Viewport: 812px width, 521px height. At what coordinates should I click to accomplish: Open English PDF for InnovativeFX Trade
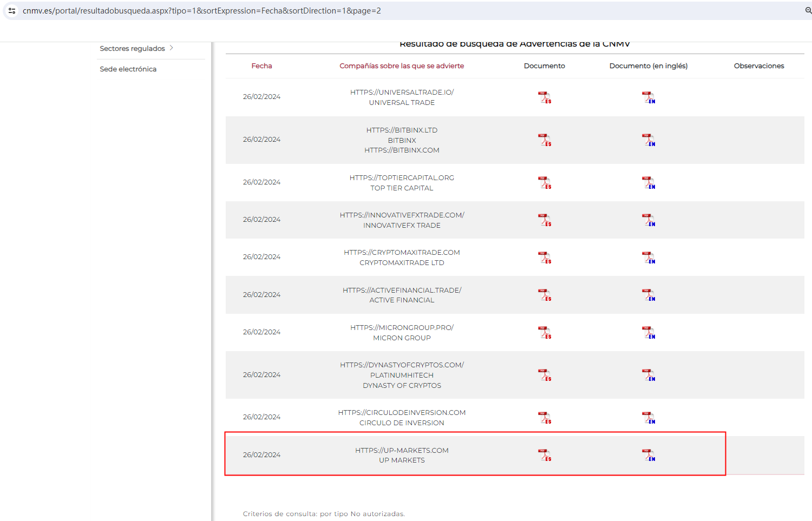tap(649, 220)
